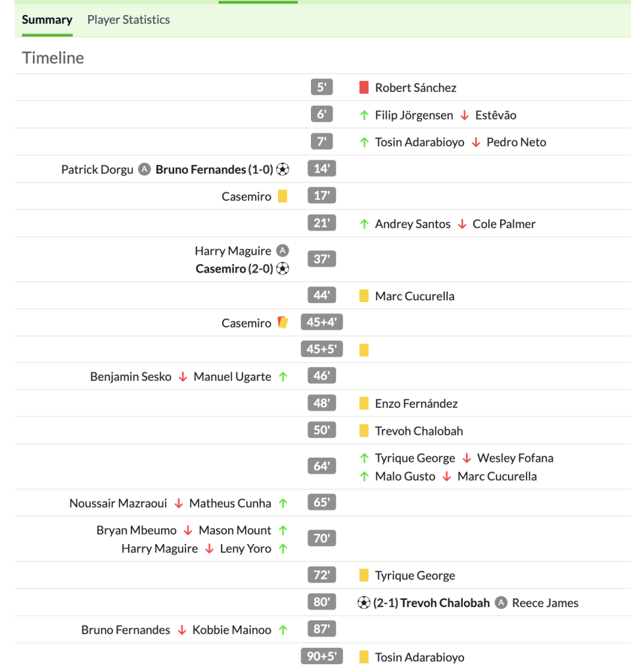Select the Summary tab
Image resolution: width=631 pixels, height=672 pixels.
tap(47, 20)
